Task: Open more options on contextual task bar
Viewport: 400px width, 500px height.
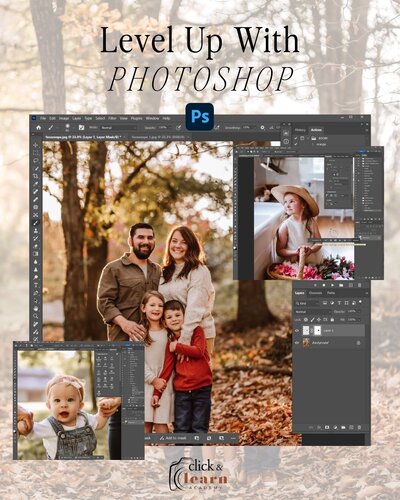Action: pyautogui.click(x=233, y=438)
